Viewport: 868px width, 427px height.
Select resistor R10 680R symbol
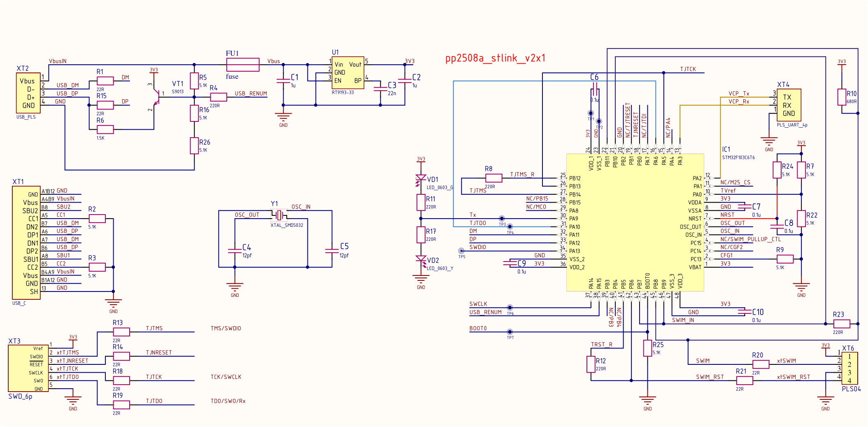842,97
